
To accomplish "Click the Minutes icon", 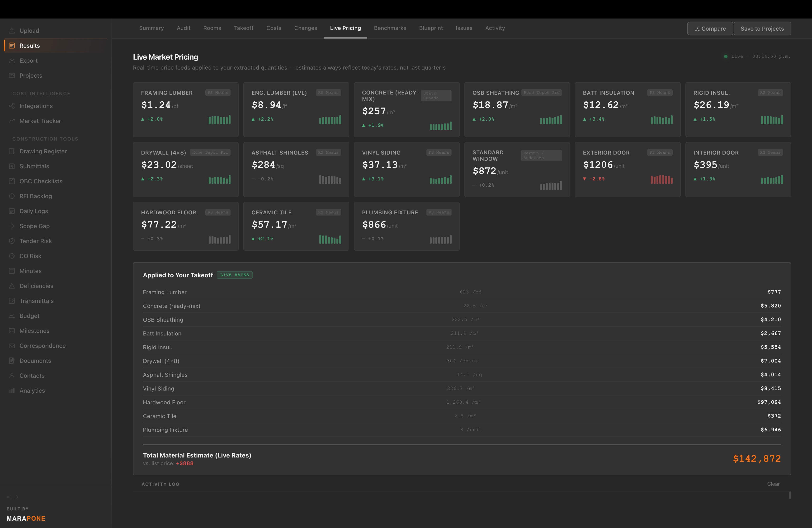I will pyautogui.click(x=12, y=271).
